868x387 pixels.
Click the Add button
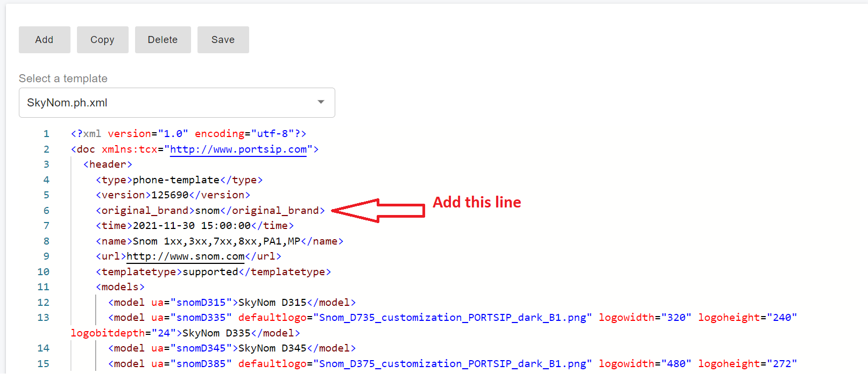44,40
